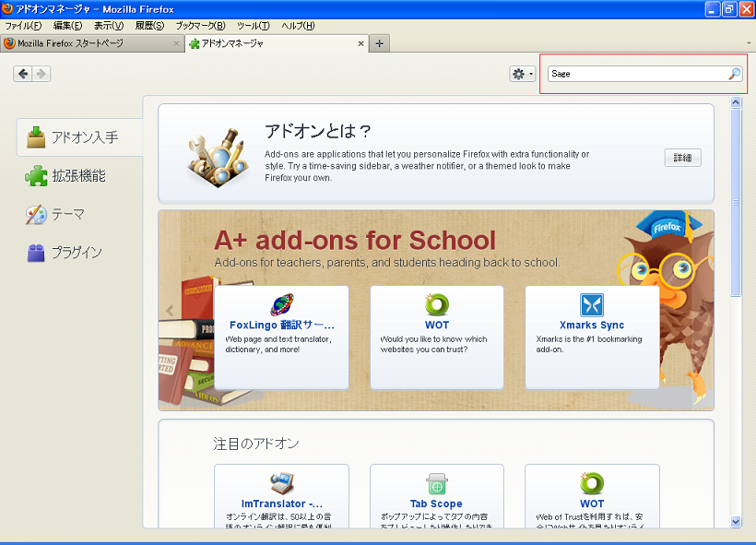Close the Mozilla Firefox スタートページ tab
Viewport: 756px width, 545px height.
(x=176, y=43)
